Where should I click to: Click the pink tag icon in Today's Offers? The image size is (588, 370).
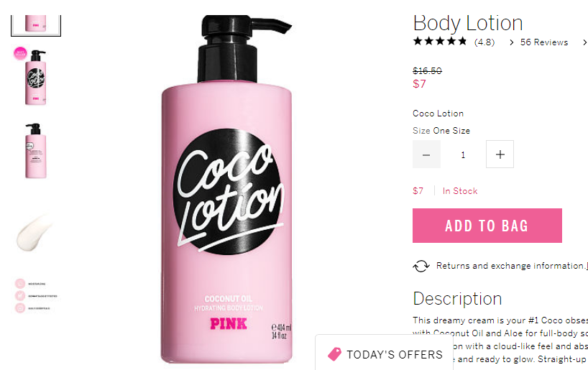click(x=334, y=354)
